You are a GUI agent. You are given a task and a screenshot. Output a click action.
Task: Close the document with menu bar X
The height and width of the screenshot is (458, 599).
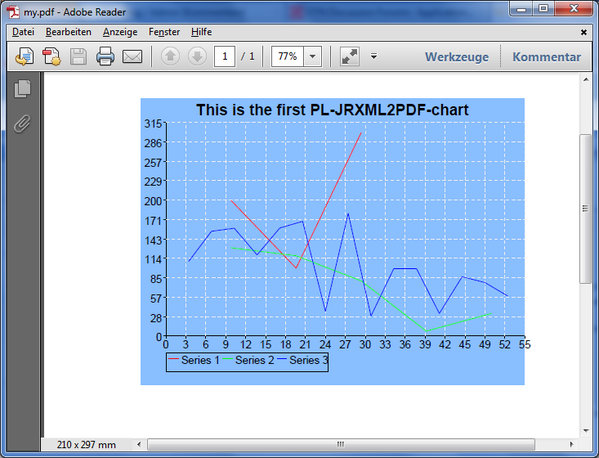[584, 32]
